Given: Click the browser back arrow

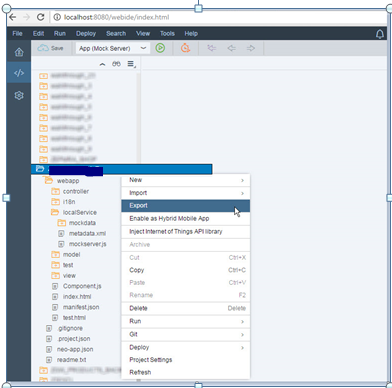Looking at the screenshot, I should [13, 17].
